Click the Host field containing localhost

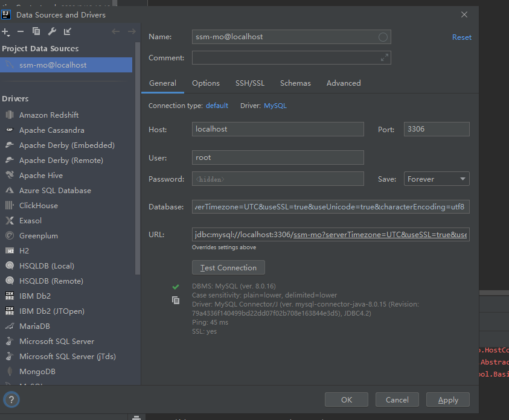coord(278,129)
